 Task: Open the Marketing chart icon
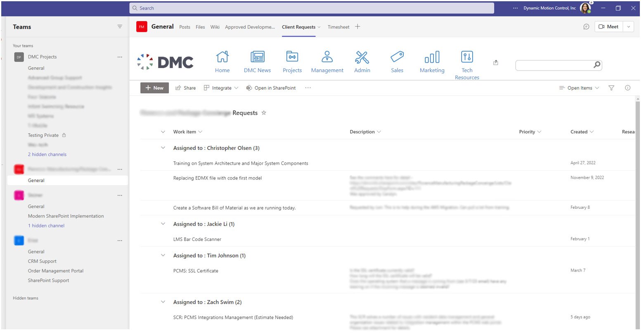tap(432, 57)
